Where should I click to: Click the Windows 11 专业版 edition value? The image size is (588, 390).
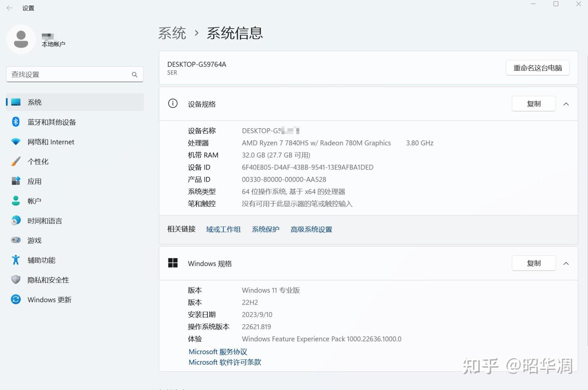(x=271, y=290)
